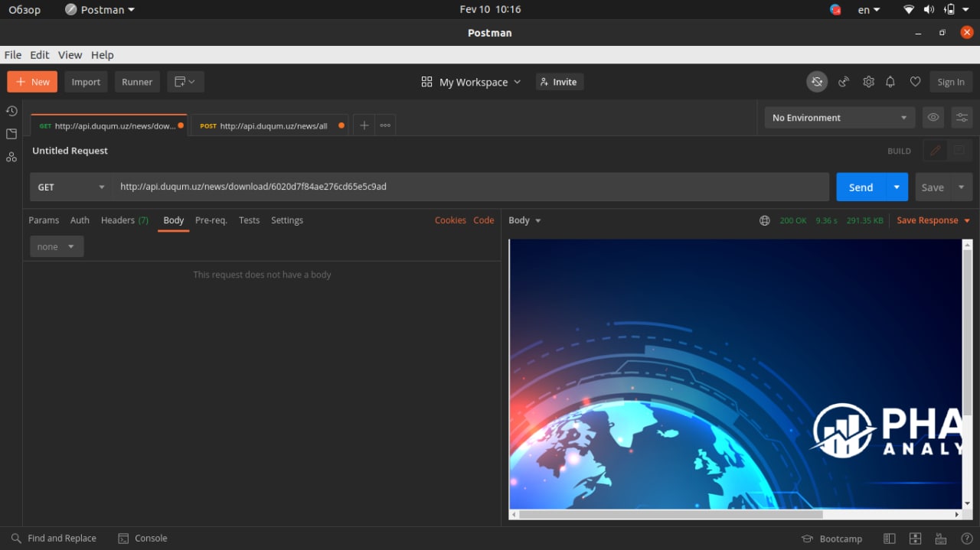Click the Invite button
The height and width of the screenshot is (550, 980).
pos(559,82)
